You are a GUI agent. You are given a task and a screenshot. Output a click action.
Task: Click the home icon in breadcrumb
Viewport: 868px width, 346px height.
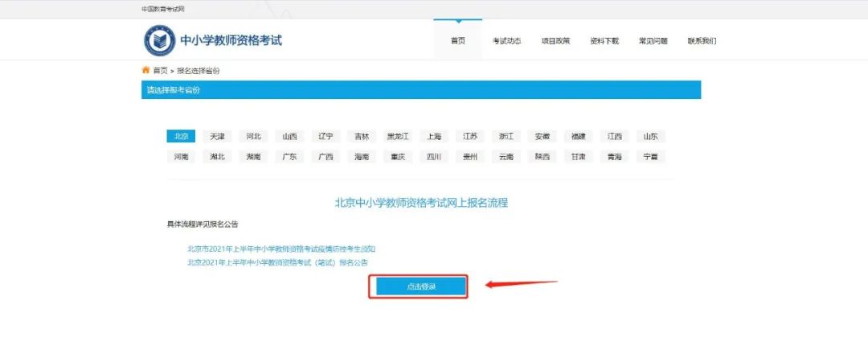point(145,70)
